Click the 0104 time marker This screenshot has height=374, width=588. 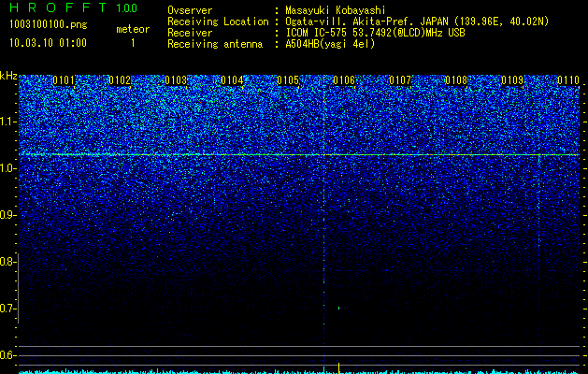pos(232,80)
